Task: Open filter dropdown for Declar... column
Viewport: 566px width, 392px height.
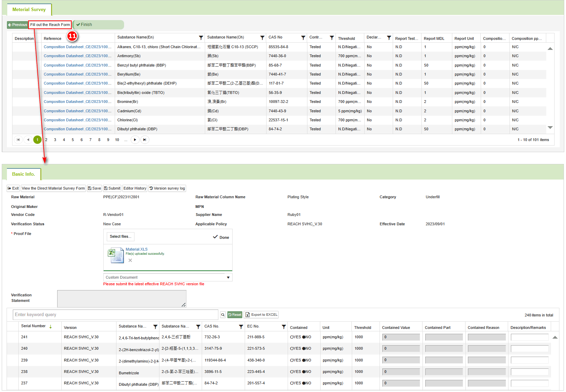Action: pos(389,38)
